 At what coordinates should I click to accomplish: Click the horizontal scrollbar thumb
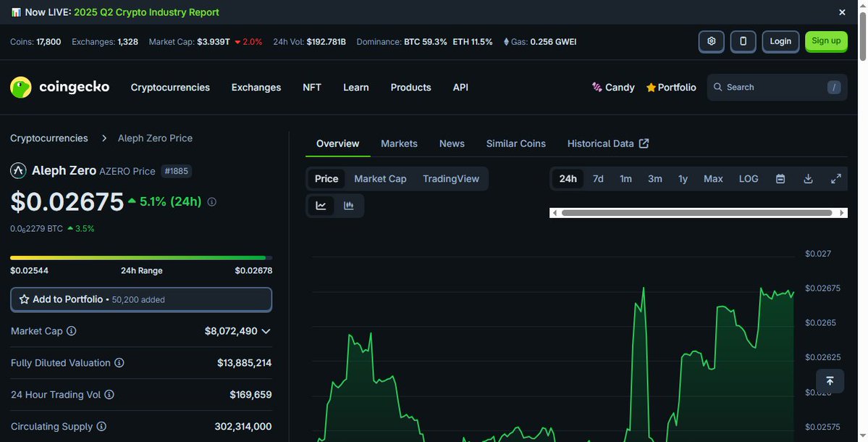click(697, 213)
